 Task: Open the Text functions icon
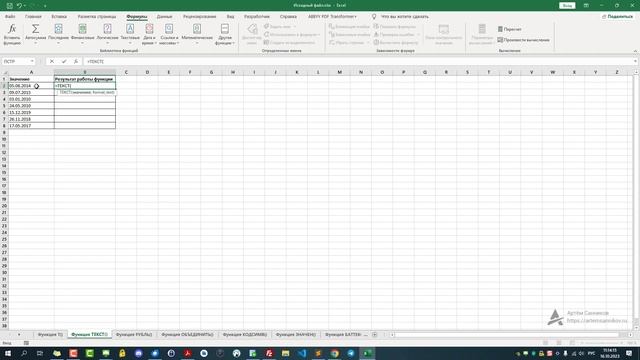pyautogui.click(x=130, y=29)
